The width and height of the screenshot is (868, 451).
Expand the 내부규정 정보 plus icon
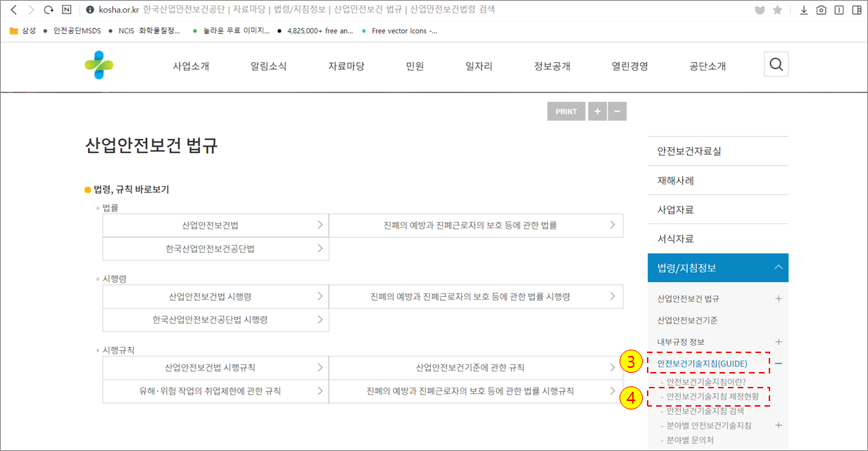coord(779,342)
